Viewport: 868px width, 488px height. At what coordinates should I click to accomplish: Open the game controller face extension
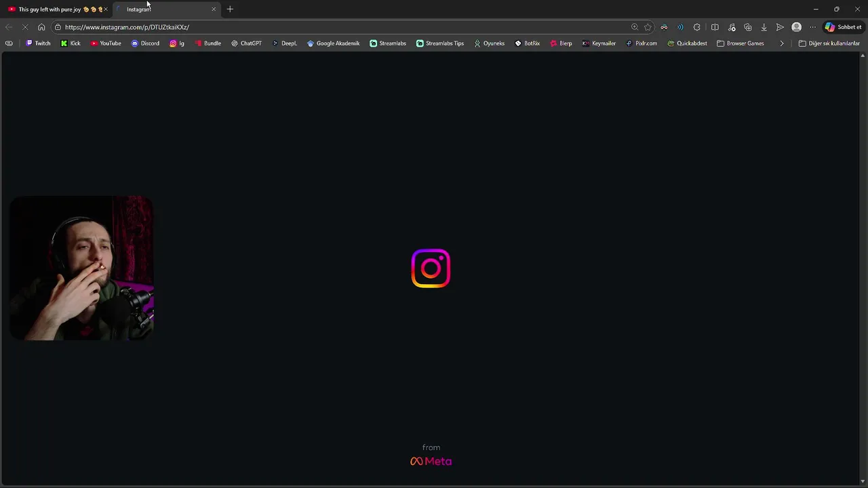664,27
